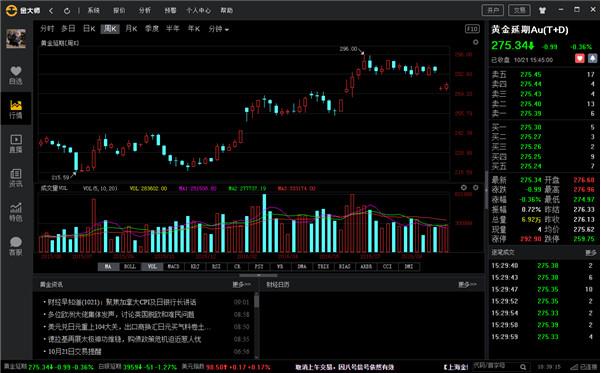This screenshot has width=601, height=373.
Task: Click the 代码/首字母 search input field
Action: (496, 366)
